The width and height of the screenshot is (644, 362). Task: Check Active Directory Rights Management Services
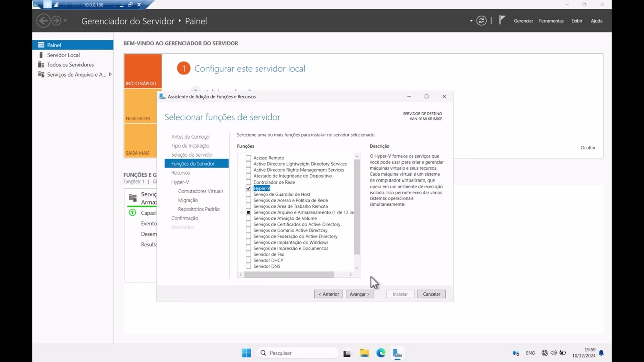248,170
